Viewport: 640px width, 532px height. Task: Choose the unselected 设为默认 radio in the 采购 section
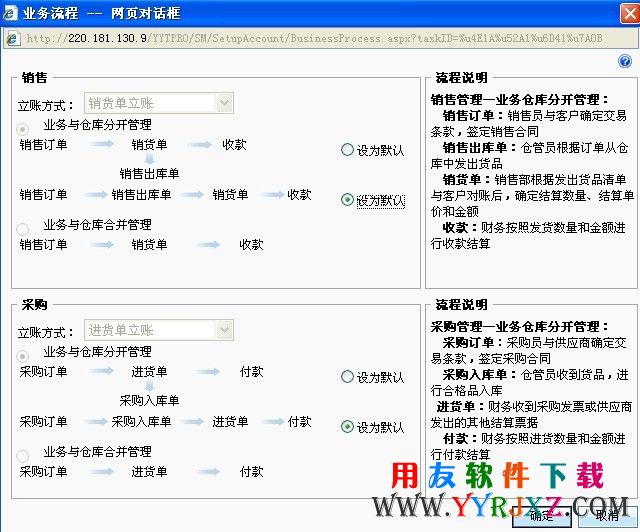tap(347, 376)
